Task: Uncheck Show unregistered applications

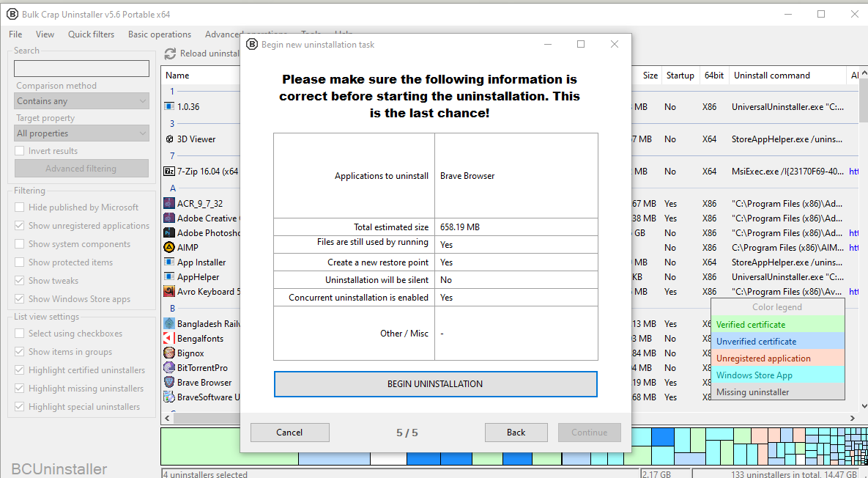Action: pos(19,225)
